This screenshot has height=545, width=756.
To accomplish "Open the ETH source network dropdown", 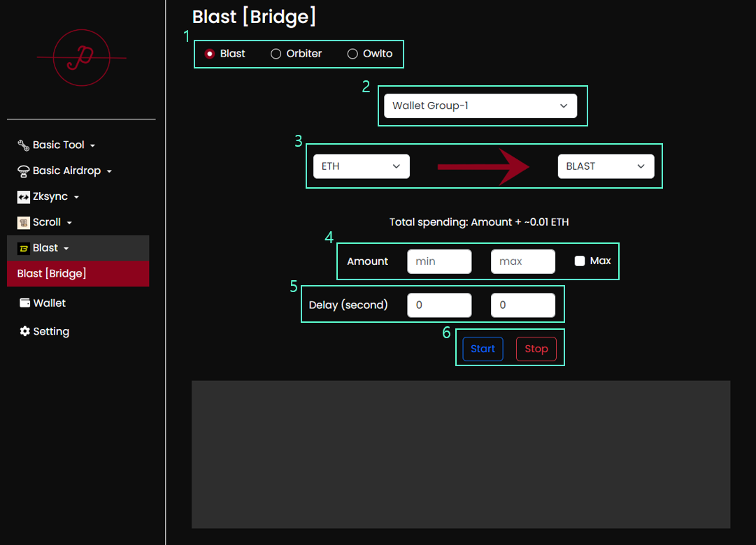I will (361, 166).
